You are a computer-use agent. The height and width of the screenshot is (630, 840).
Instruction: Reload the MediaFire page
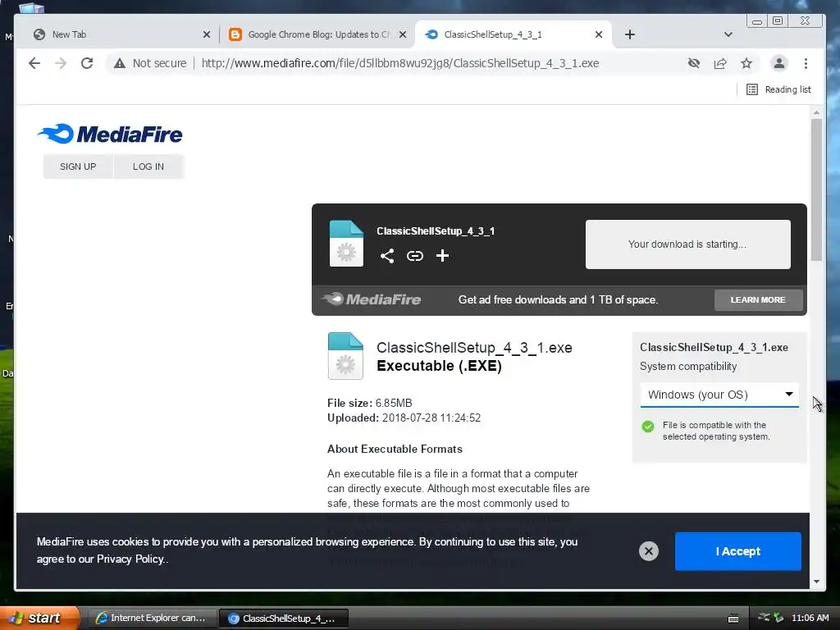point(87,63)
